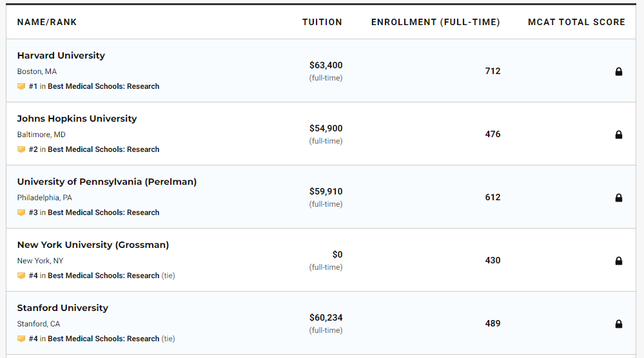Open the Johns Hopkins University link
The height and width of the screenshot is (358, 644).
pyautogui.click(x=77, y=118)
